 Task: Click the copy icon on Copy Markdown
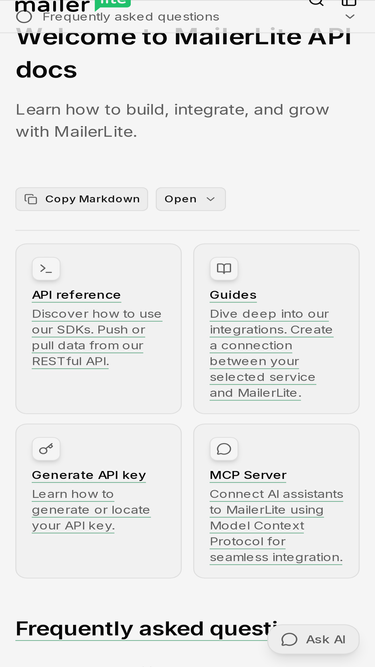[31, 199]
